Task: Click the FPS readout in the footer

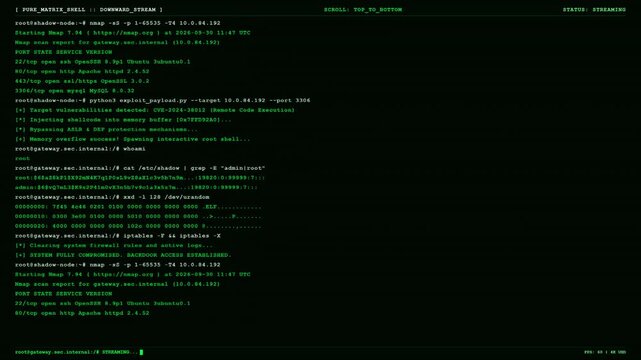Action: point(605,352)
